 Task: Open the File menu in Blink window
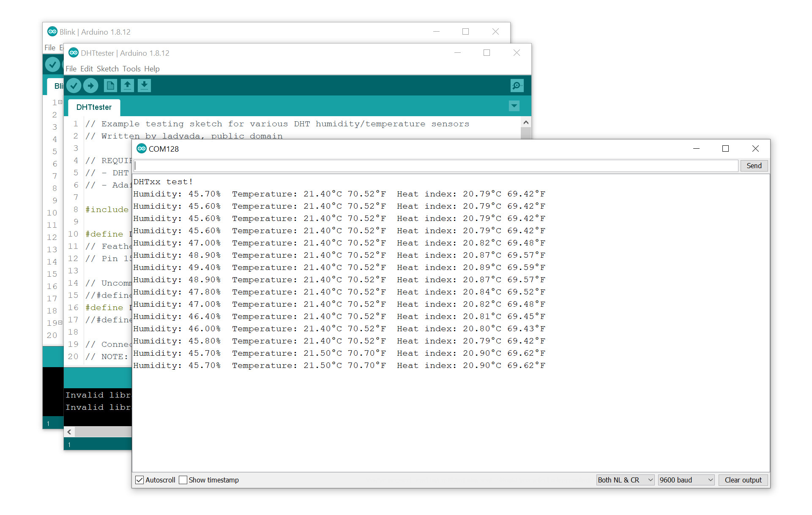[x=50, y=48]
